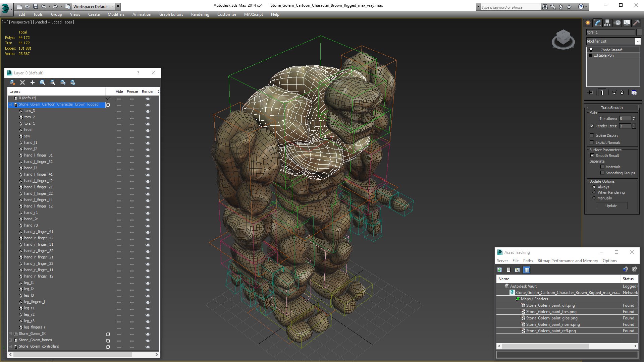Click Configure Modifier Sets icon
Image resolution: width=644 pixels, height=362 pixels.
(634, 93)
